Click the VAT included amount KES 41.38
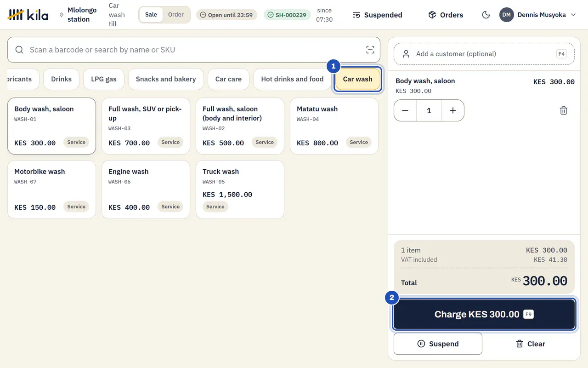 [x=550, y=259]
